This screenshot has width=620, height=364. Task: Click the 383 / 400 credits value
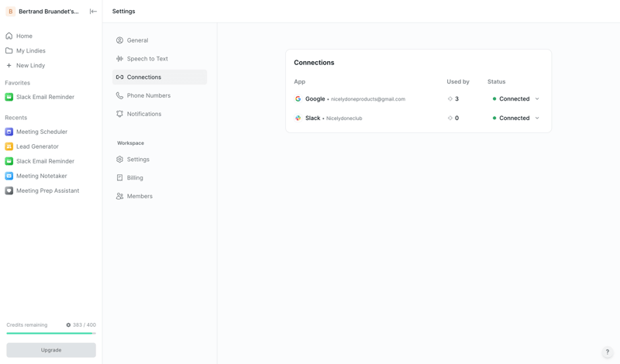pyautogui.click(x=84, y=325)
